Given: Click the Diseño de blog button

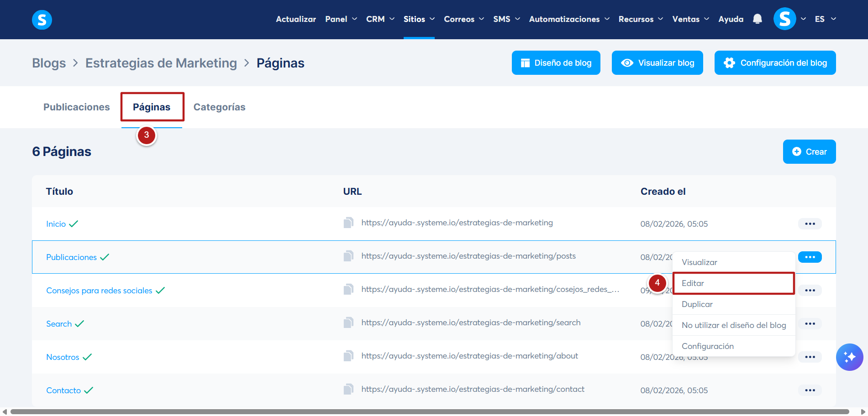Looking at the screenshot, I should (x=556, y=63).
